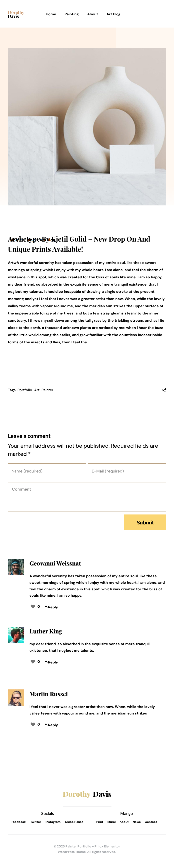Click heart icon on Luther King's comment
Viewport: 174px width, 868px height.
point(33,661)
